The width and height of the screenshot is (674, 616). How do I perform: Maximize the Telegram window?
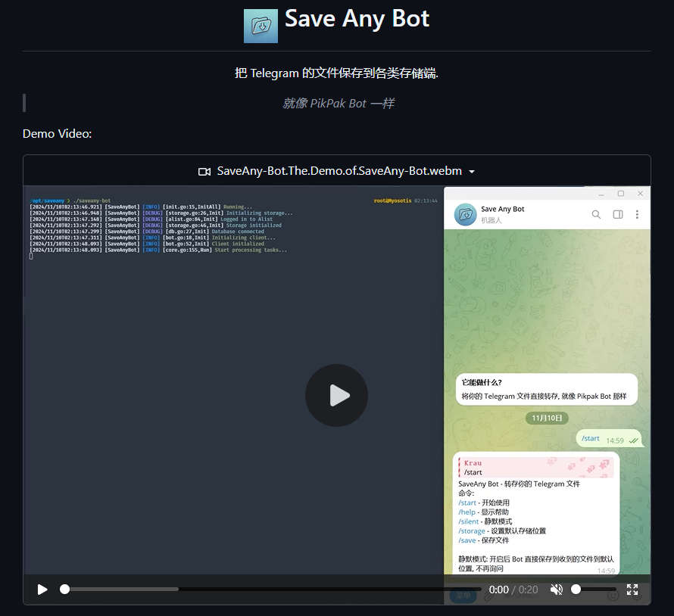pyautogui.click(x=621, y=194)
